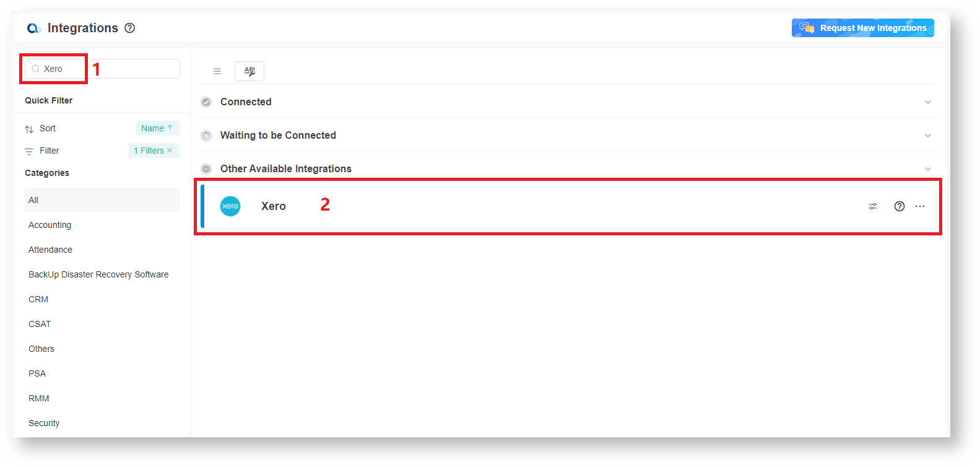The height and width of the screenshot is (467, 980).
Task: Collapse the Other Available Integrations section
Action: 927,168
